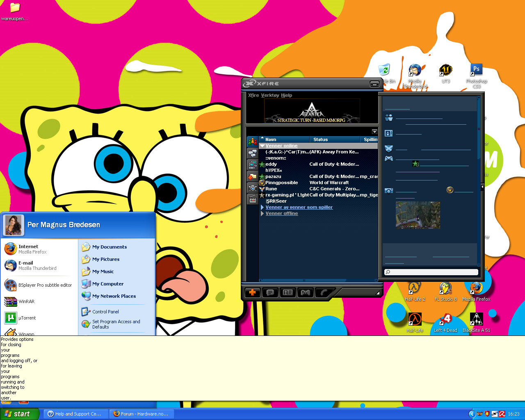Launch BSplayer Pro subtitle editor
The image size is (525, 420).
(39, 285)
